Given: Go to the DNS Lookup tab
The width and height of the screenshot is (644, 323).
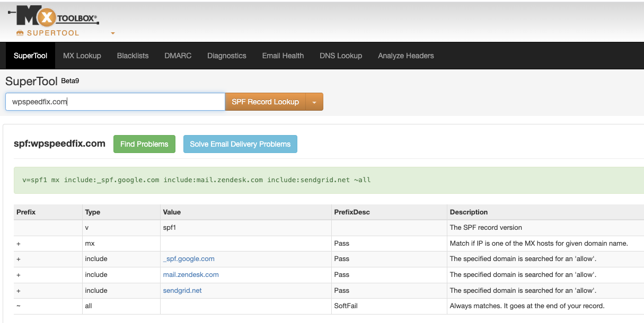Looking at the screenshot, I should coord(341,56).
